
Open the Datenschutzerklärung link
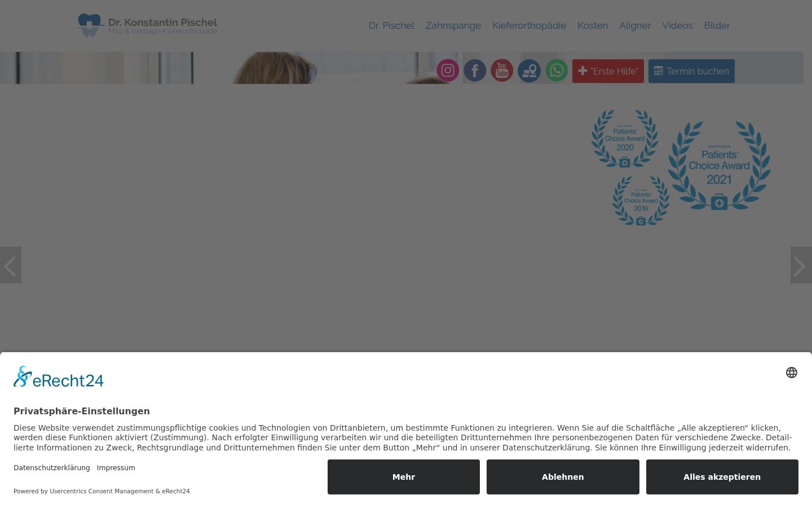[x=52, y=467]
